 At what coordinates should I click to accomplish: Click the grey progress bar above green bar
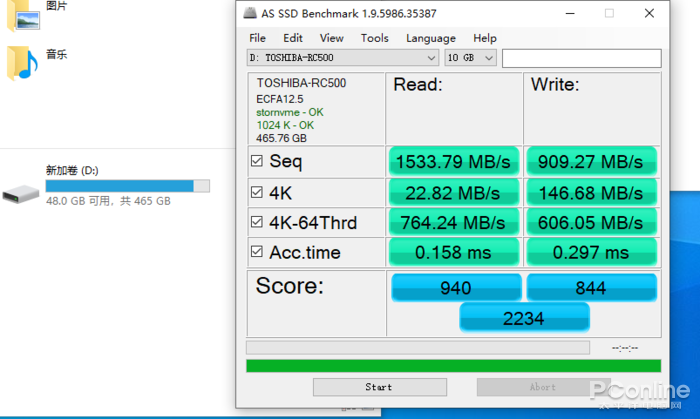pyautogui.click(x=418, y=348)
